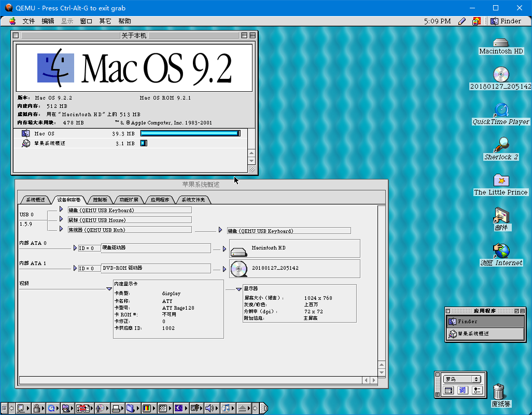Open The Little Prince folder icon

tap(501, 181)
